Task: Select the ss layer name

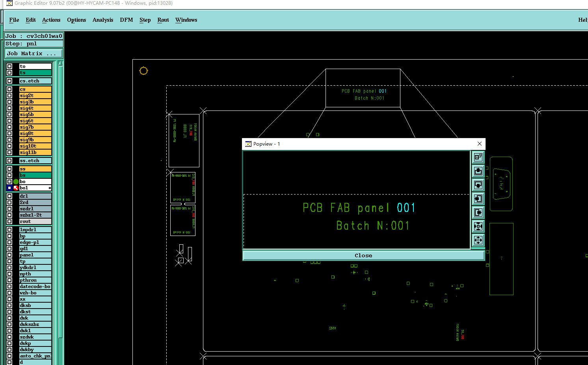Action: (35, 169)
